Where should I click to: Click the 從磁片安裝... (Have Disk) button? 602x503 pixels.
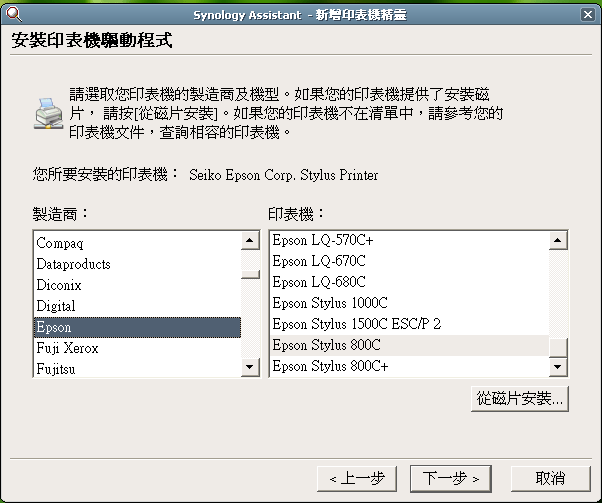click(x=520, y=399)
